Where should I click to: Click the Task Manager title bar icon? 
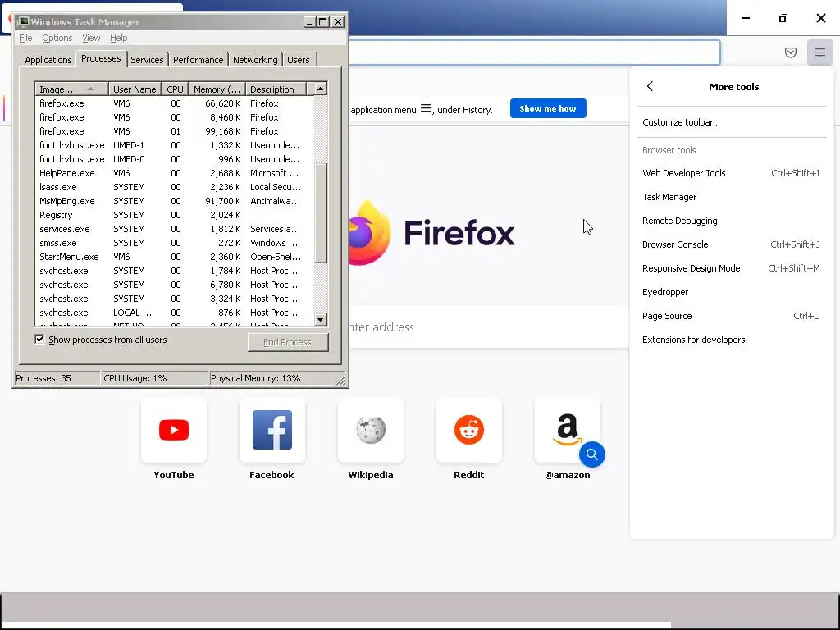pyautogui.click(x=23, y=22)
